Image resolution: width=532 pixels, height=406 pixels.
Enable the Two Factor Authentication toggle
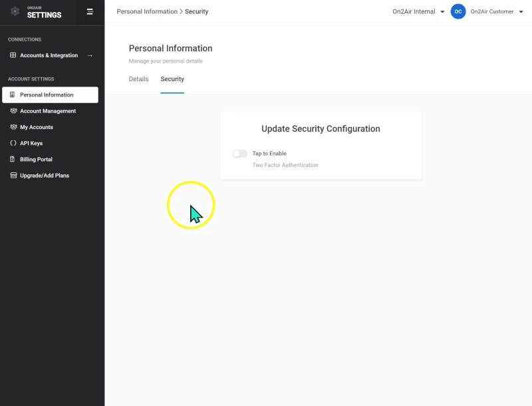click(x=239, y=154)
